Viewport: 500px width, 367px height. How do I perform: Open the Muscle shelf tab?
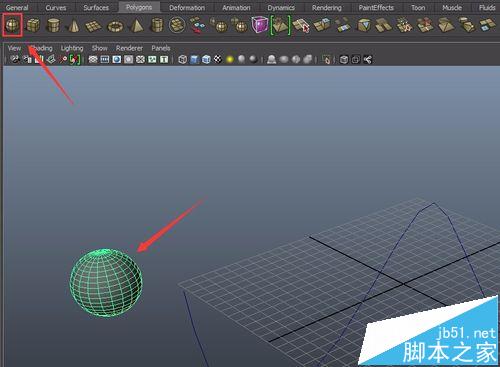pyautogui.click(x=452, y=7)
